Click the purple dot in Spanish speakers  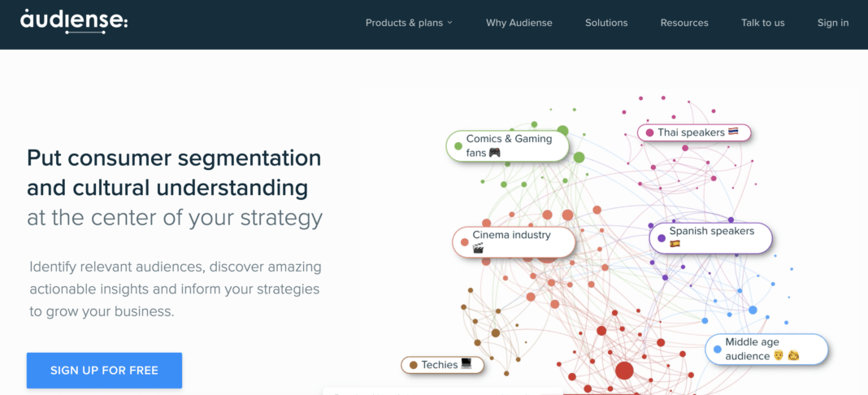pos(661,238)
